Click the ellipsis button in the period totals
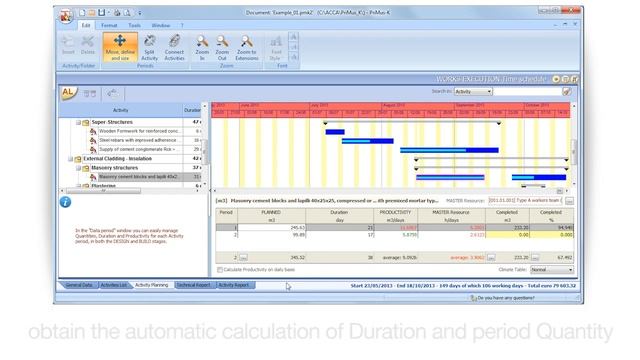The width and height of the screenshot is (640, 360). pyautogui.click(x=243, y=258)
